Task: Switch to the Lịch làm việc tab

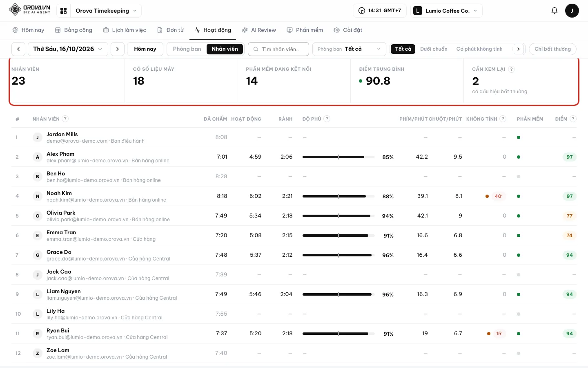Action: point(125,30)
